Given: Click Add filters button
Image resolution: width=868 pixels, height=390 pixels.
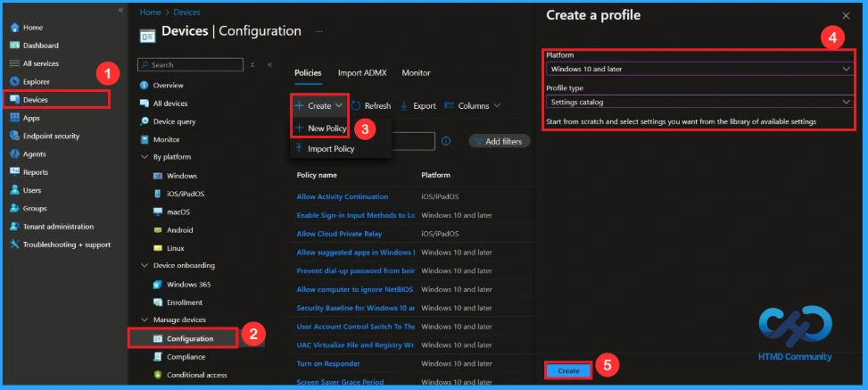Looking at the screenshot, I should click(x=499, y=142).
